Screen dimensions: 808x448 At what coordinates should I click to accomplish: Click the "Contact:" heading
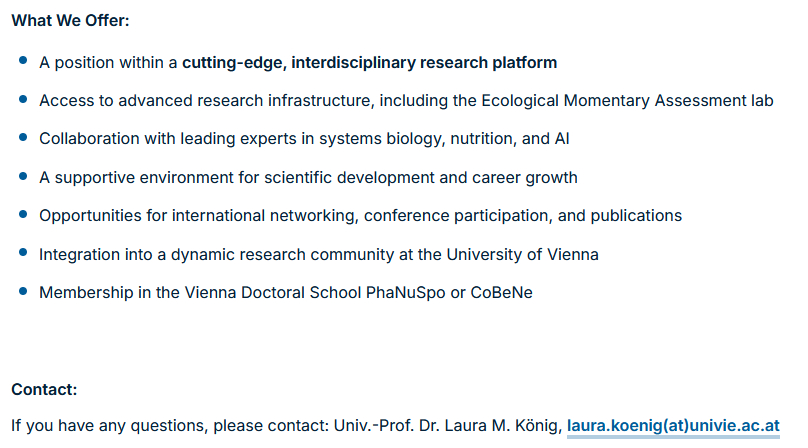(44, 389)
